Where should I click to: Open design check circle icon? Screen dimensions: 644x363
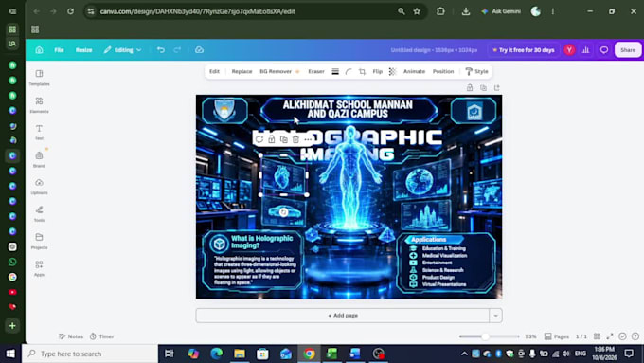(622, 336)
